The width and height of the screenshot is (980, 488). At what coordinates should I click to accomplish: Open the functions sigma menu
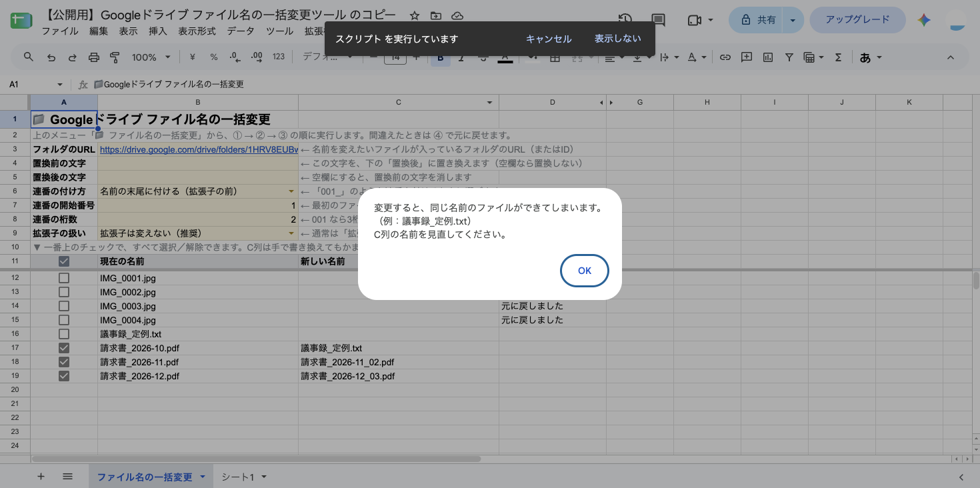click(839, 57)
